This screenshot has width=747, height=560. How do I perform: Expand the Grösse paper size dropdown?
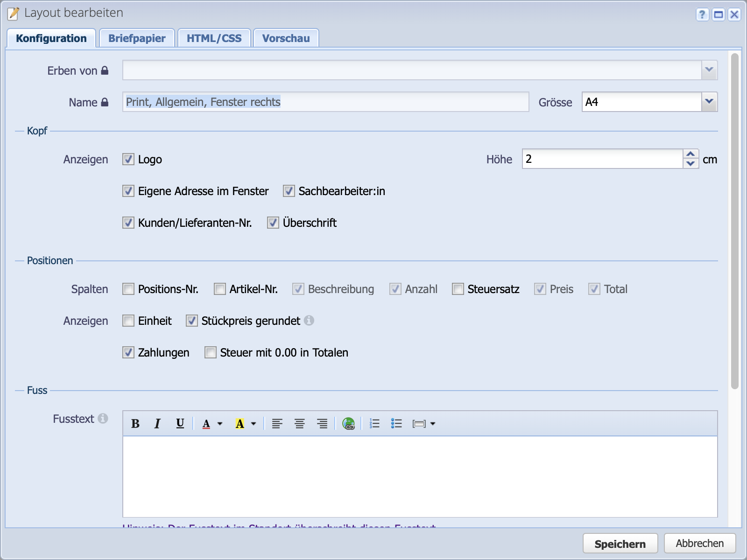[709, 102]
